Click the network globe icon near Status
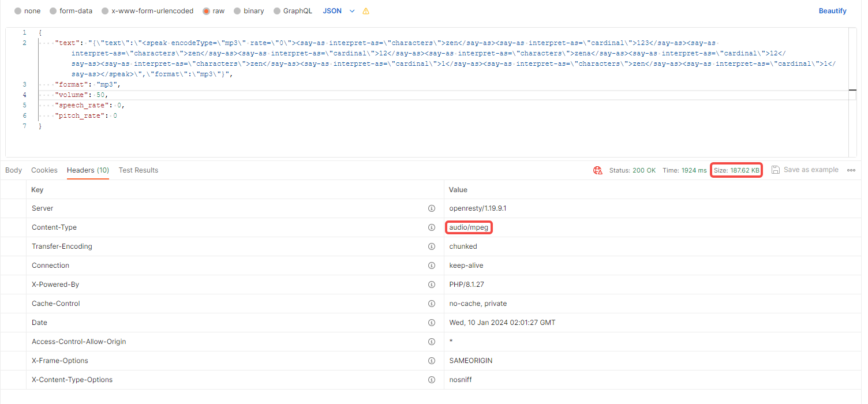The height and width of the screenshot is (404, 868). pos(598,170)
